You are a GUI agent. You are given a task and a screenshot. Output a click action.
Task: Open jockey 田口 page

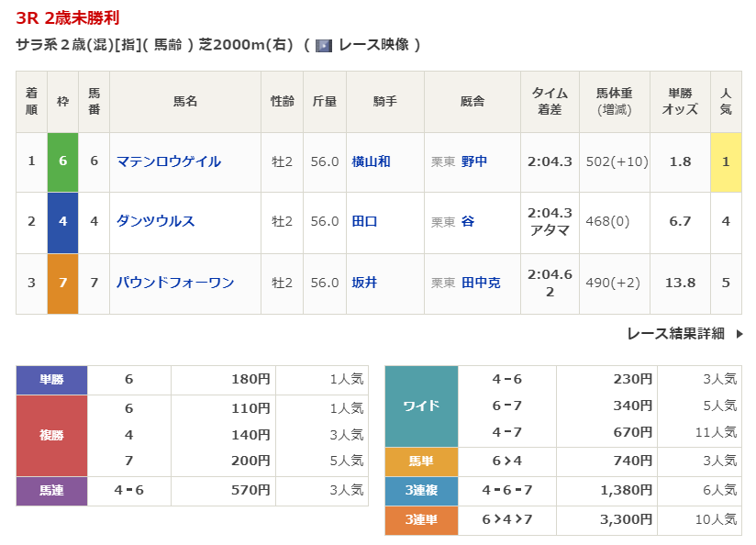pos(364,221)
